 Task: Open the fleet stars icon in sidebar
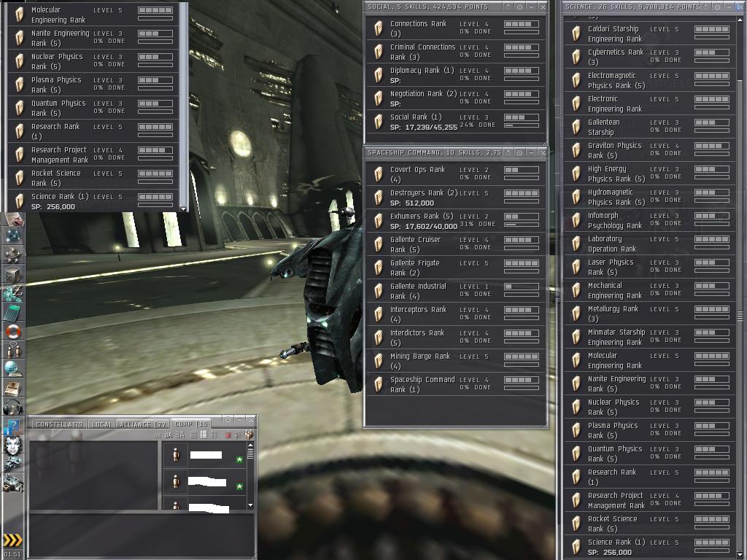(13, 255)
